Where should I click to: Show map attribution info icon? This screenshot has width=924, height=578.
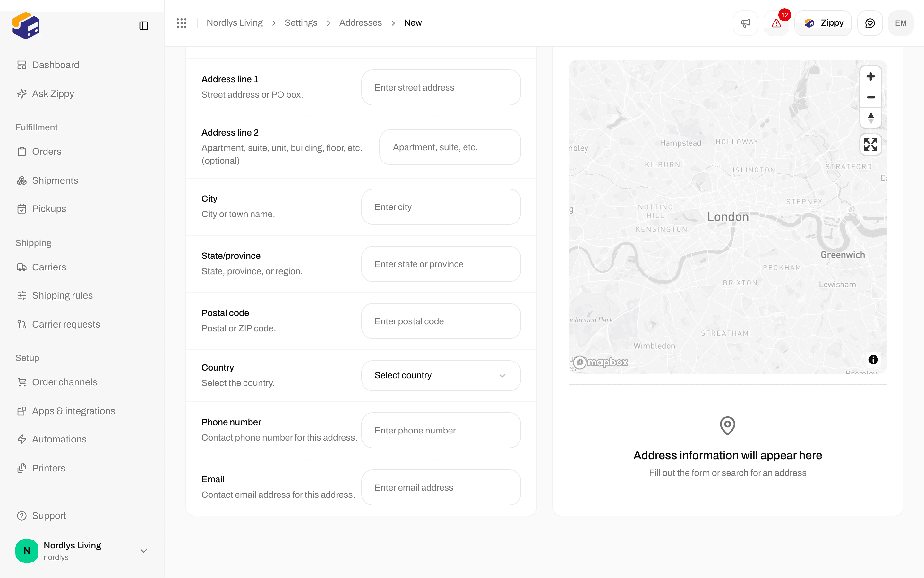(873, 360)
